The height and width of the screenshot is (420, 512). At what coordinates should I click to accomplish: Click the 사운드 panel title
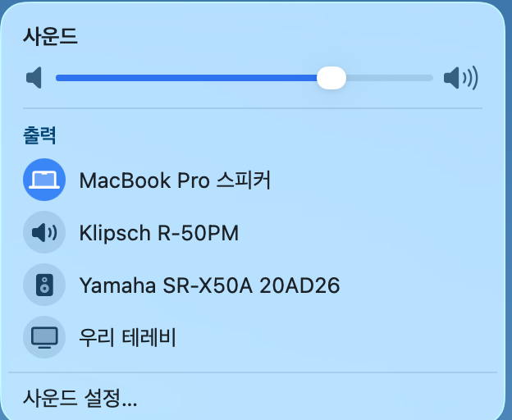[x=50, y=36]
